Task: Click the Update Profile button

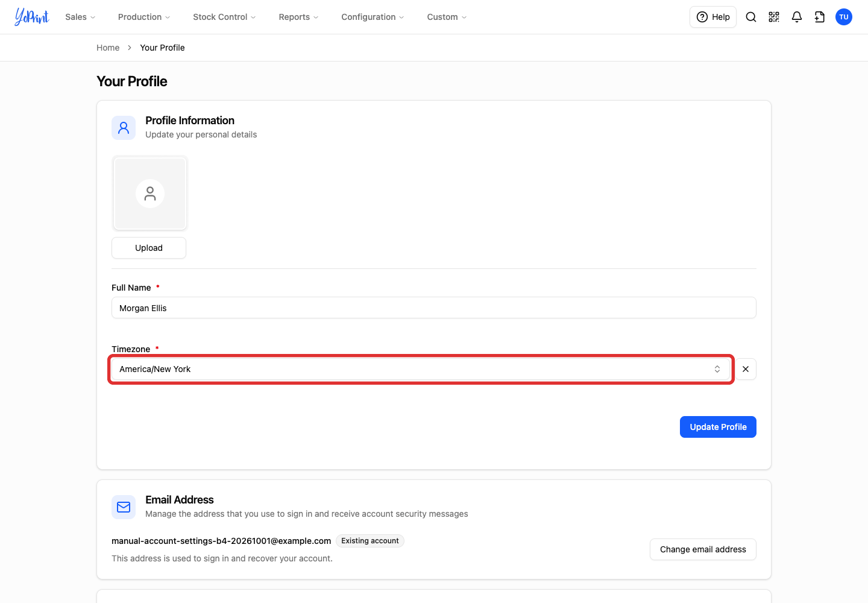Action: click(718, 427)
